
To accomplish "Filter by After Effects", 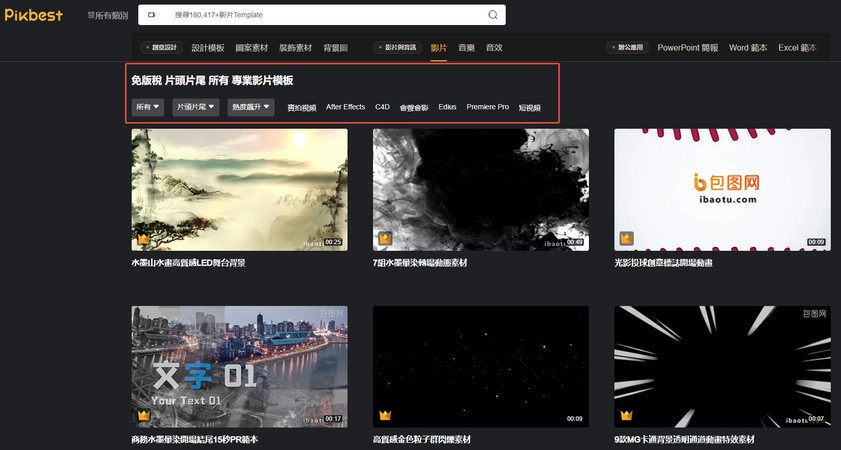I will coord(345,107).
